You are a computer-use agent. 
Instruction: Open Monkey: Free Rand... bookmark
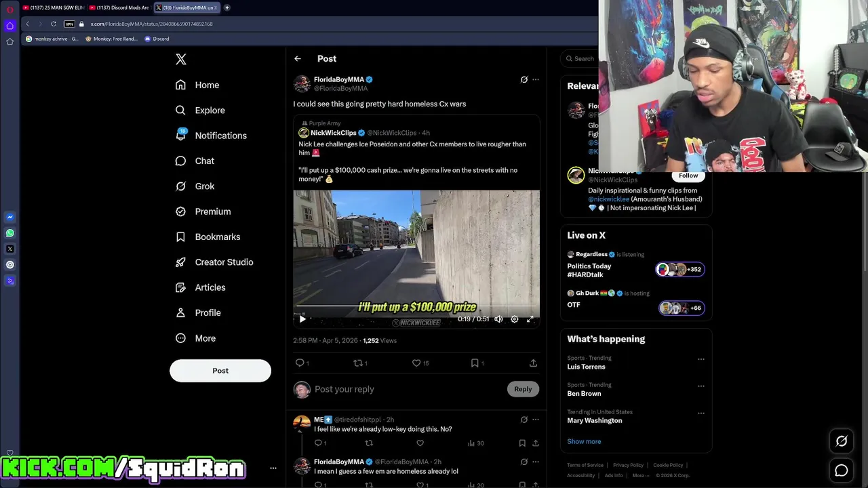click(x=111, y=39)
